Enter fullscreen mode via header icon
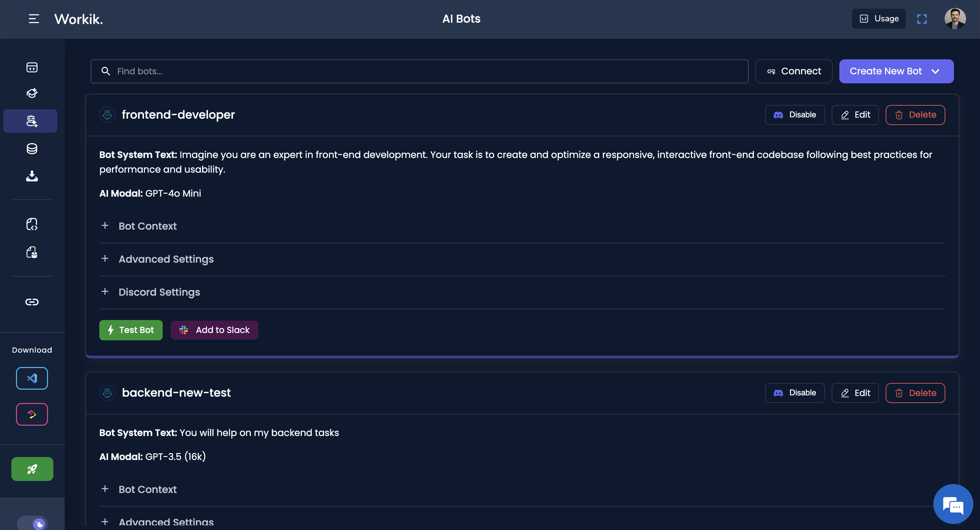This screenshot has width=980, height=530. point(922,19)
